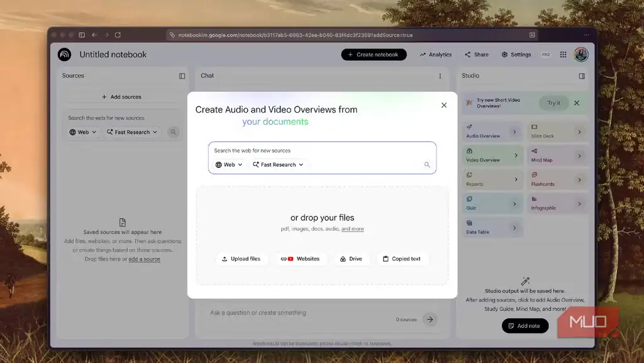Expand the Data Table chevron
Viewport: 644px width, 363px height.
click(514, 228)
